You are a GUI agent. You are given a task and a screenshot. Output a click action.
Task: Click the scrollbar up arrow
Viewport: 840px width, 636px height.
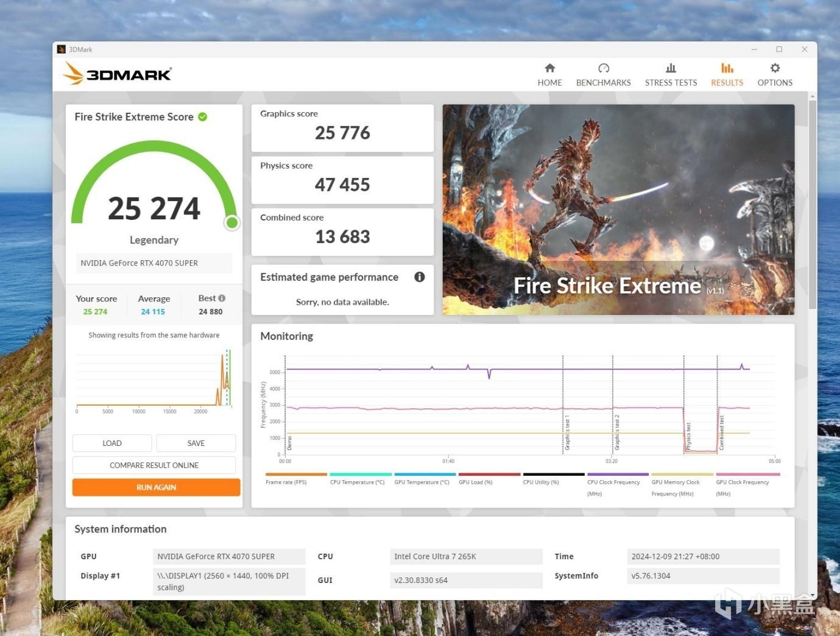[813, 96]
